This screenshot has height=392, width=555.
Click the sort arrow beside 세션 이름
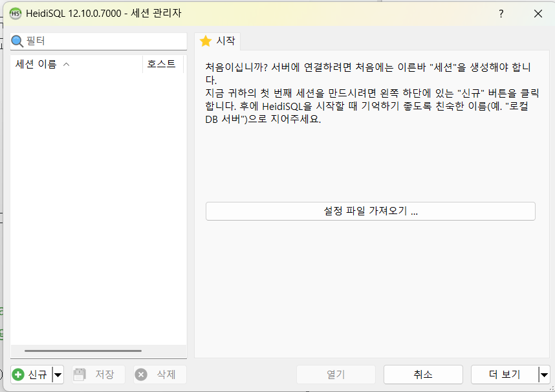66,65
